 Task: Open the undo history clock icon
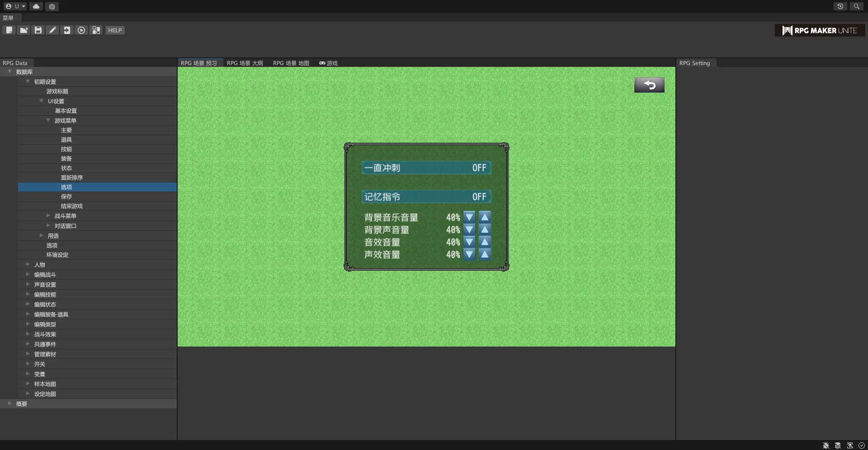pyautogui.click(x=840, y=6)
